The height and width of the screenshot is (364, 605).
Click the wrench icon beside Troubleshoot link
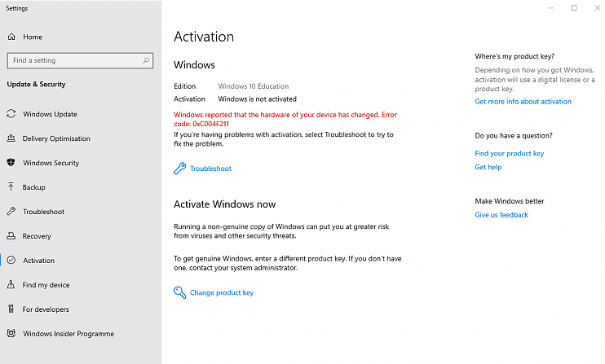[180, 169]
